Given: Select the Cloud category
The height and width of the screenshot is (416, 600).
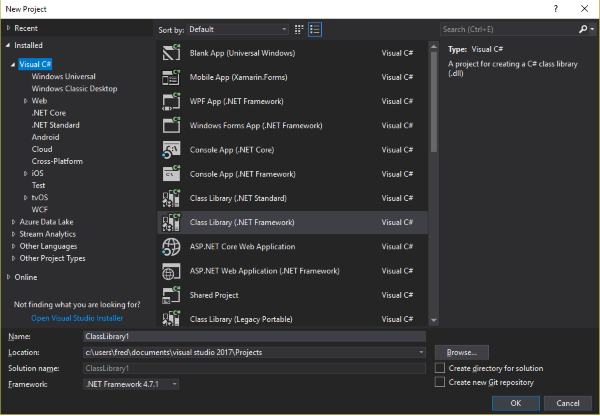Looking at the screenshot, I should 42,149.
